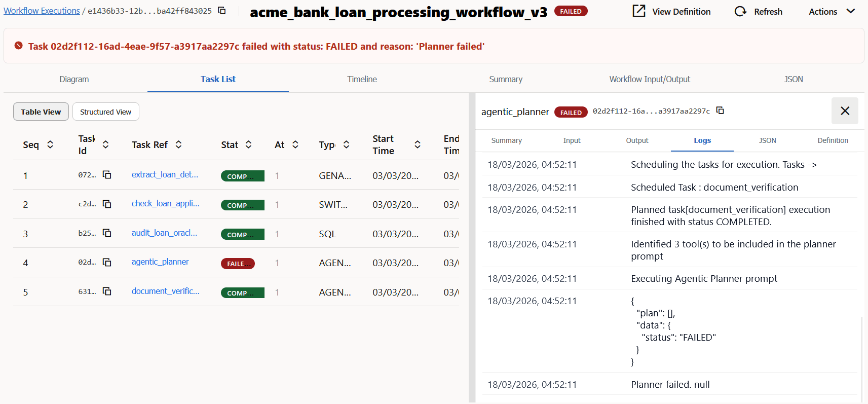868x404 pixels.
Task: Open the task Input tab
Action: click(572, 140)
